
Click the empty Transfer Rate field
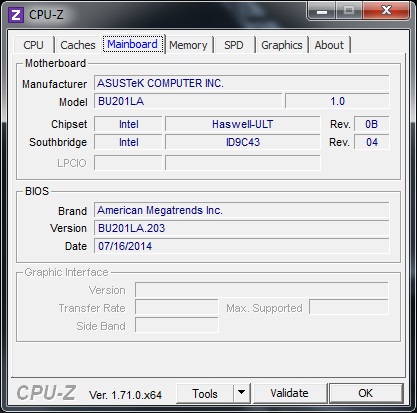pyautogui.click(x=177, y=308)
